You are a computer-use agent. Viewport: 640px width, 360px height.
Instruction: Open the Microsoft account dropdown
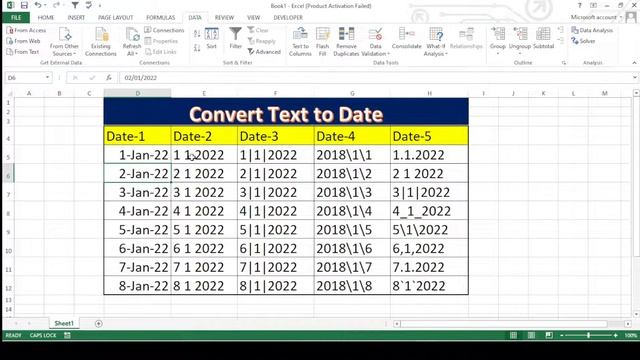click(596, 17)
